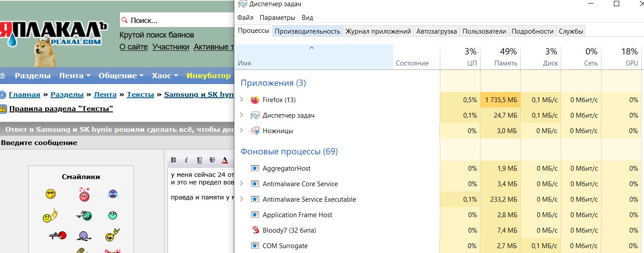Apply underline formatting in message editor
644x253 pixels.
pos(199,160)
